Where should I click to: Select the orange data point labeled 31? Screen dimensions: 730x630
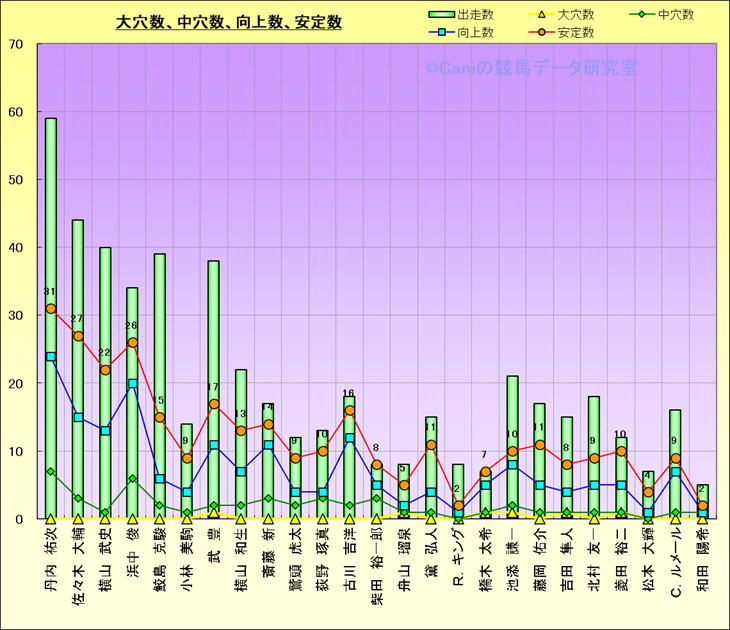click(x=51, y=309)
